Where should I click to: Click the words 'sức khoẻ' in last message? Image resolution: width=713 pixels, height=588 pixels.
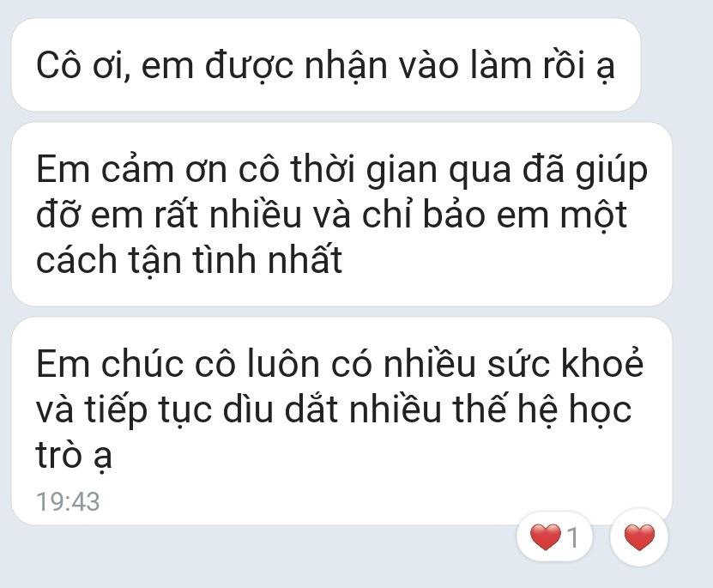(565, 364)
